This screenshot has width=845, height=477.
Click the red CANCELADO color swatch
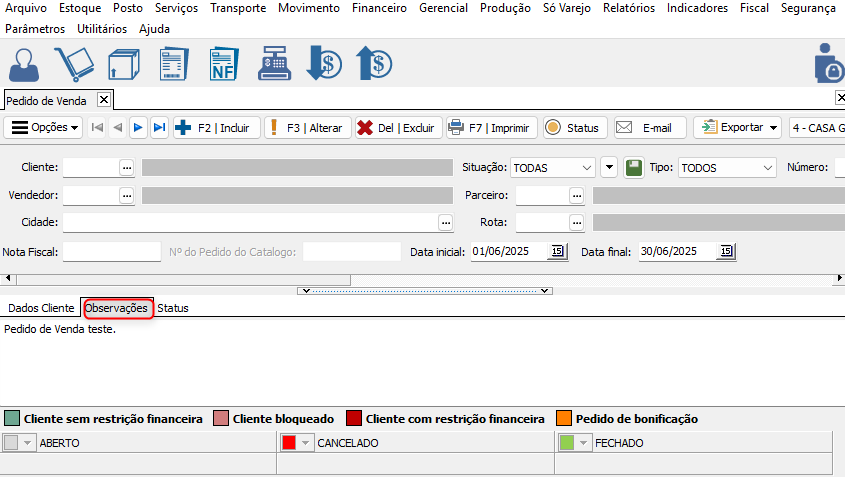289,442
